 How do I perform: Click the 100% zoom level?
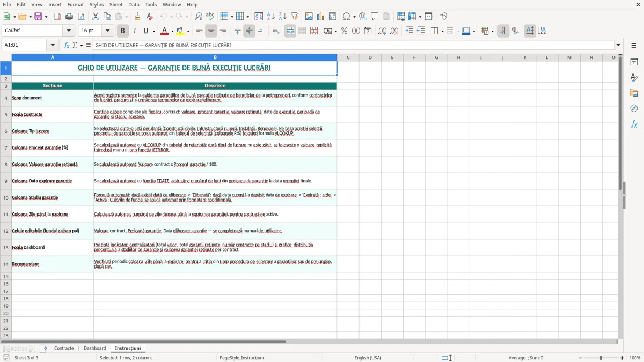tap(635, 358)
